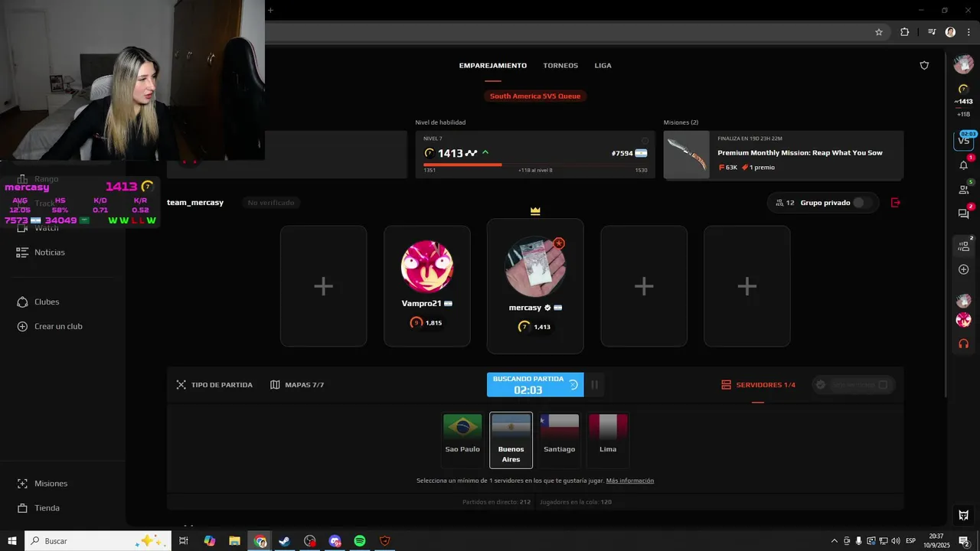The image size is (980, 551).
Task: Click Vampro21 avatar in right sidebar
Action: (x=964, y=320)
